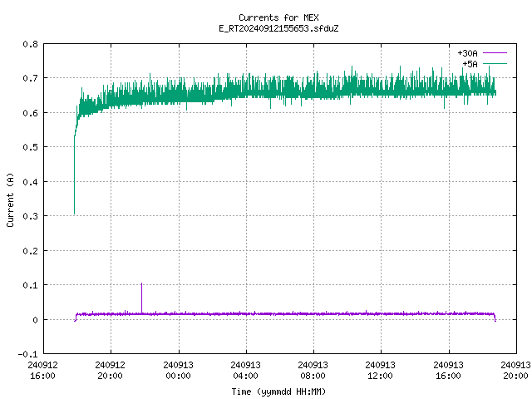The image size is (532, 399).
Task: Click the 240912 16:00 x-axis tick label
Action: click(x=42, y=371)
